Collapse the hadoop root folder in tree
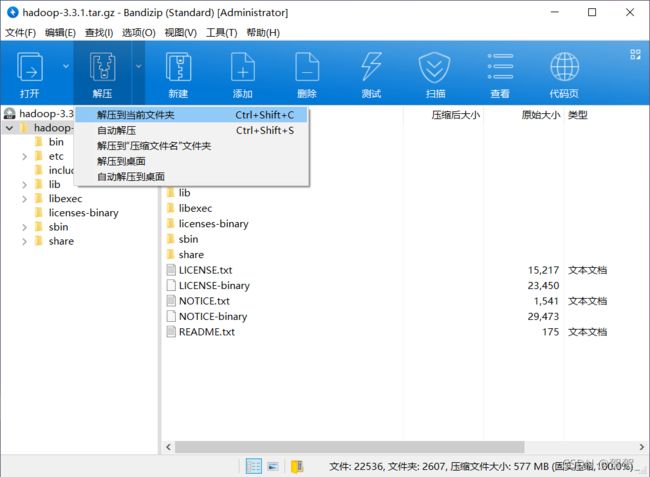Image resolution: width=650 pixels, height=477 pixels. tap(10, 128)
